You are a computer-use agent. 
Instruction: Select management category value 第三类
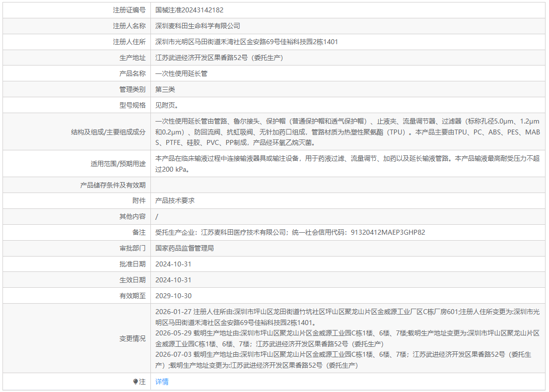coord(165,89)
